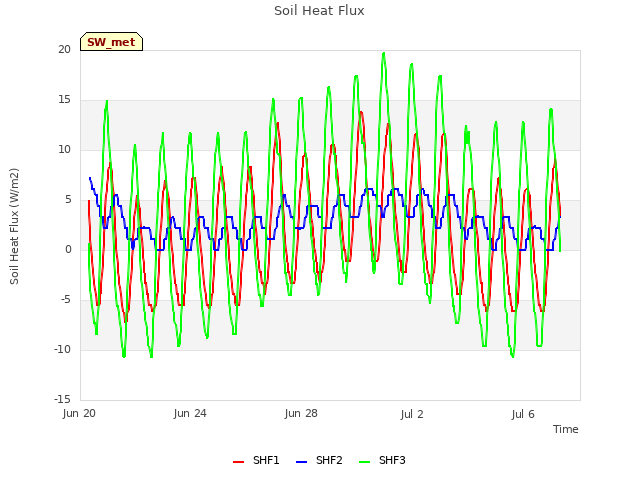Screen dimensions: 640x480
Task: Click the highest green SHF3 peak near 20
Action: [x=384, y=53]
